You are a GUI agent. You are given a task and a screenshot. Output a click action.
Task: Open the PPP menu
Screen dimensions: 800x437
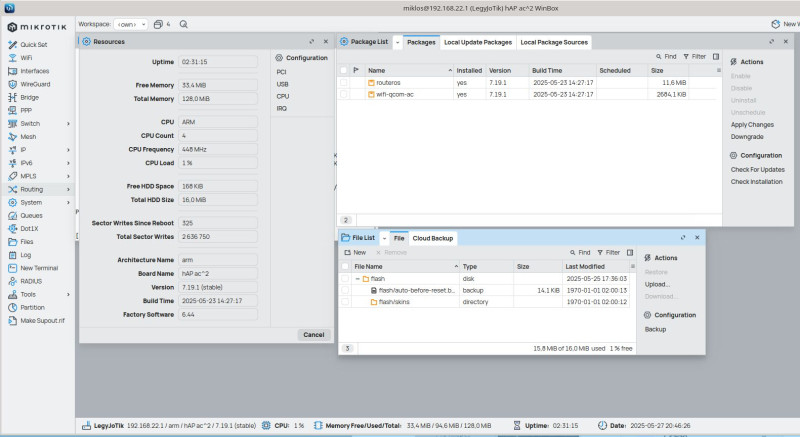coord(26,111)
